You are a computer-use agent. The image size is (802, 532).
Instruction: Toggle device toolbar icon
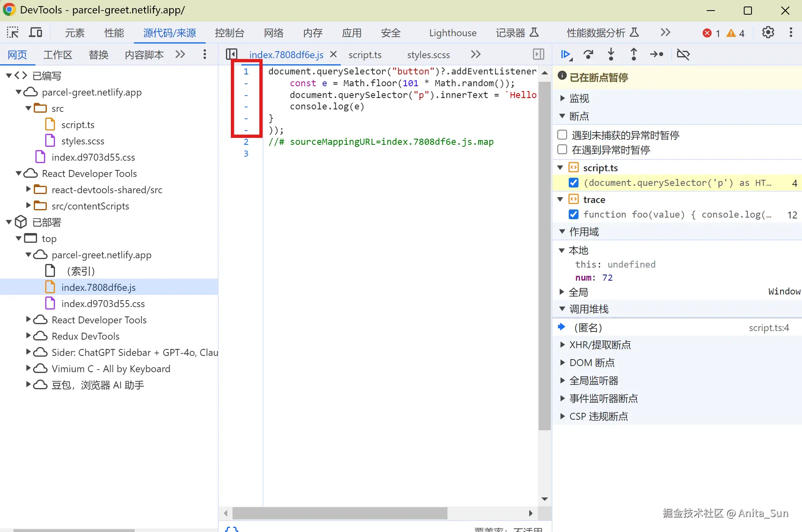pos(36,33)
